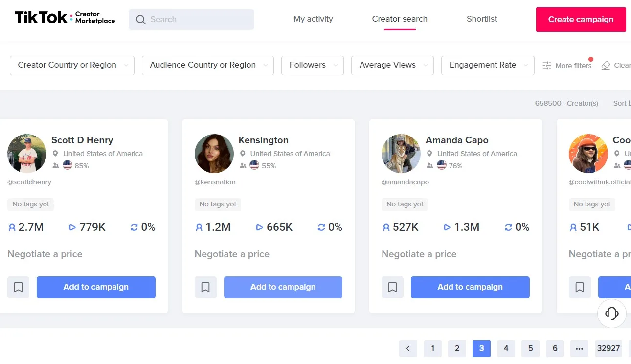Go to page 4
This screenshot has width=631, height=364.
[506, 348]
